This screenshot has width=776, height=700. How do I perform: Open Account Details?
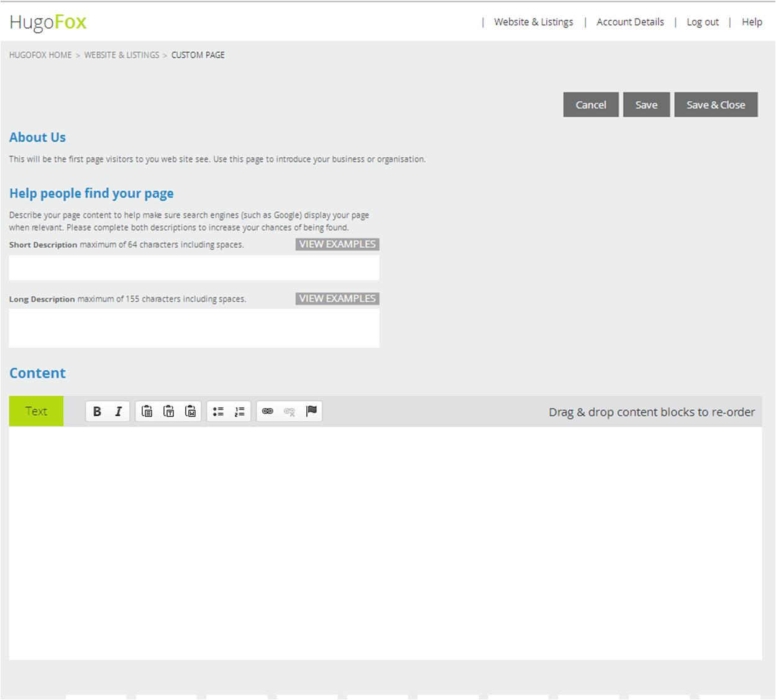click(630, 22)
